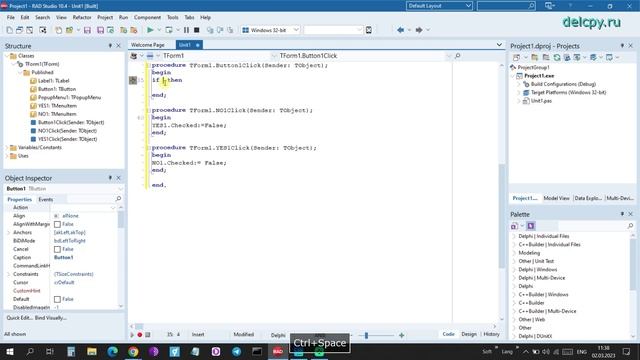This screenshot has width=640, height=360.
Task: Click the Save All icon in toolbar
Action: point(100,30)
